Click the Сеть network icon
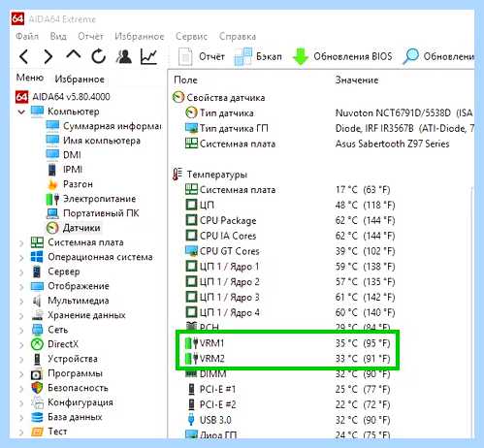 click(37, 330)
